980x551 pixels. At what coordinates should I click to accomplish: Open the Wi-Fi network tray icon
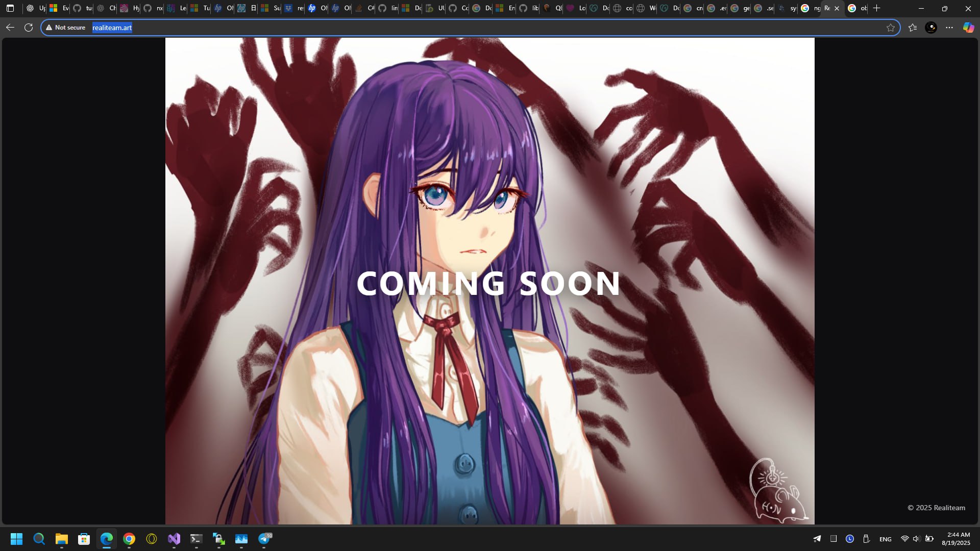pos(904,539)
